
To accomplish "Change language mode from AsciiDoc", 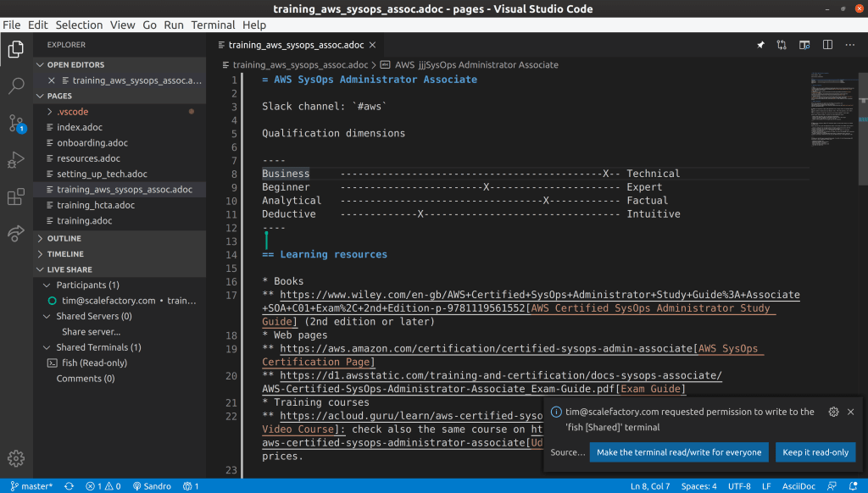I will coord(798,486).
